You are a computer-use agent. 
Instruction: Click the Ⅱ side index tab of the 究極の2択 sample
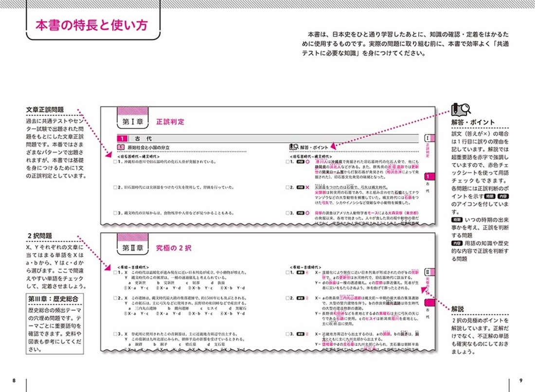coord(429,272)
